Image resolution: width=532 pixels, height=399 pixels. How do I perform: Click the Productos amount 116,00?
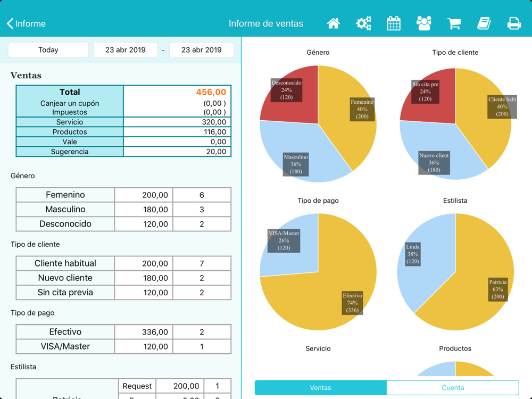pos(215,132)
